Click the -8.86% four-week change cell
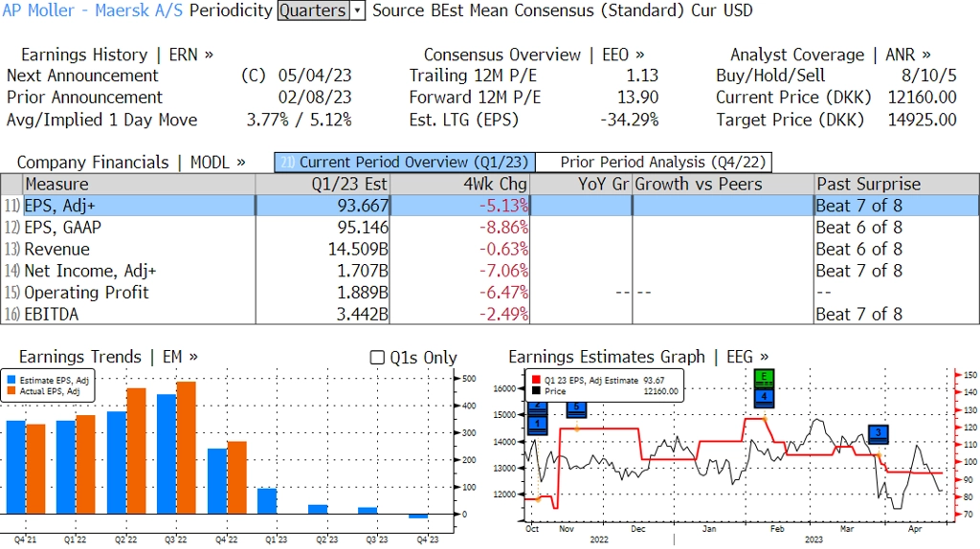Image resolution: width=980 pixels, height=549 pixels. (460, 228)
